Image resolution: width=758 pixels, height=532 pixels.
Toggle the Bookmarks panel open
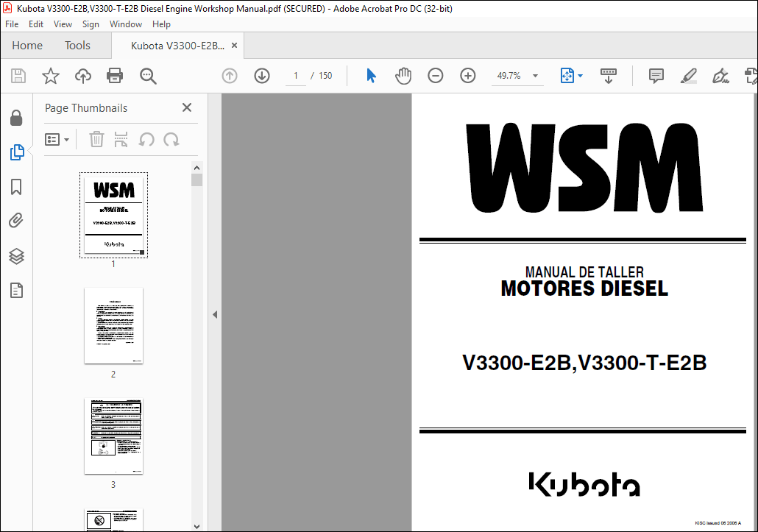click(16, 187)
